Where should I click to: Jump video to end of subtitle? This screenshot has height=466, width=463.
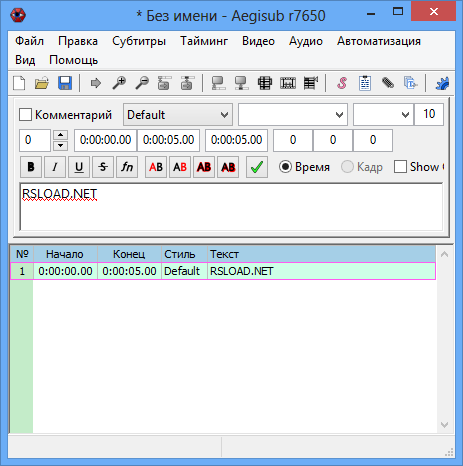click(187, 83)
